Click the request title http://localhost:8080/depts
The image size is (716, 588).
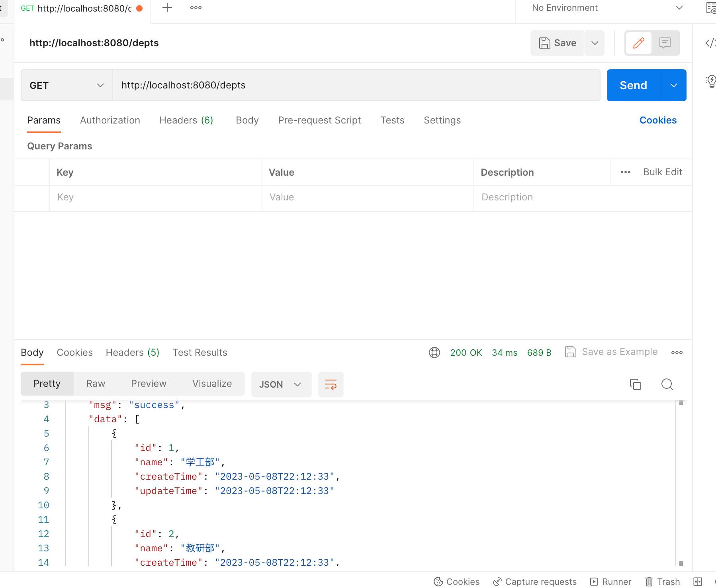94,43
